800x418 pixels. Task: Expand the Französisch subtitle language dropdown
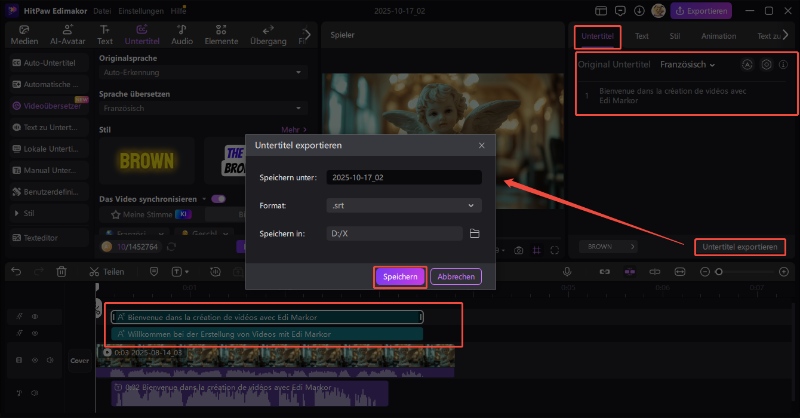point(688,64)
